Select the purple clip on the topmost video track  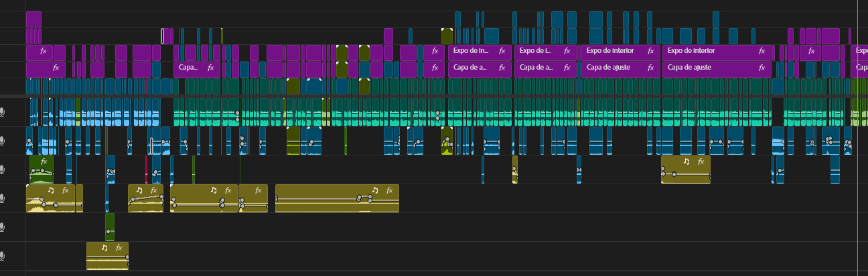(33, 19)
